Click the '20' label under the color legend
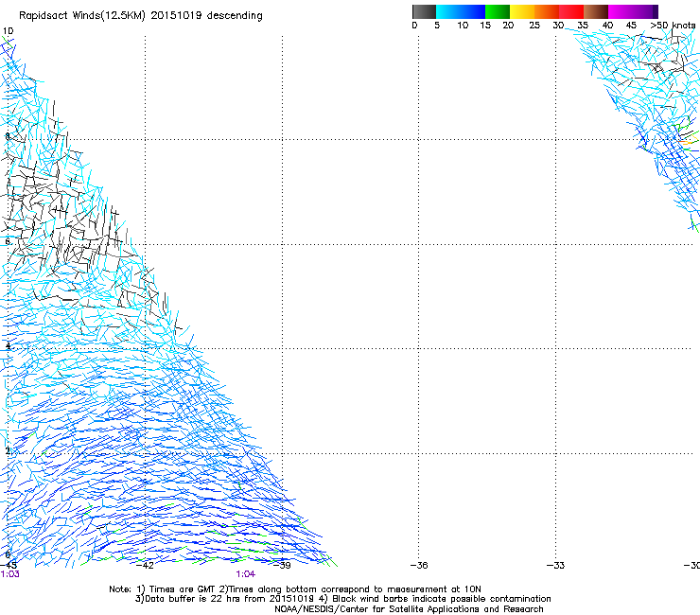This screenshot has width=700, height=615. tap(508, 26)
